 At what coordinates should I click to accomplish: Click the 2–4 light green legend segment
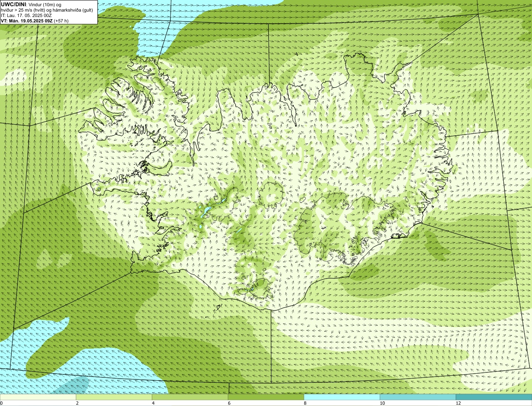[114, 397]
